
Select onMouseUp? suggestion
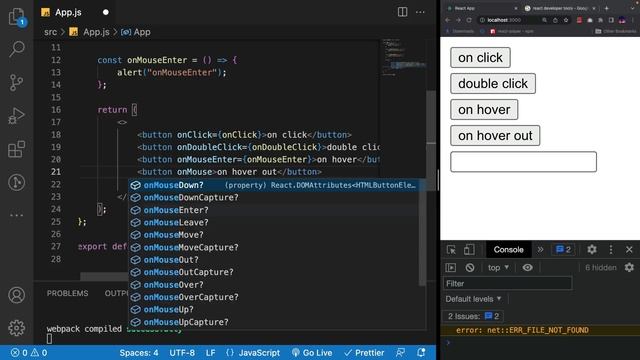273,310
